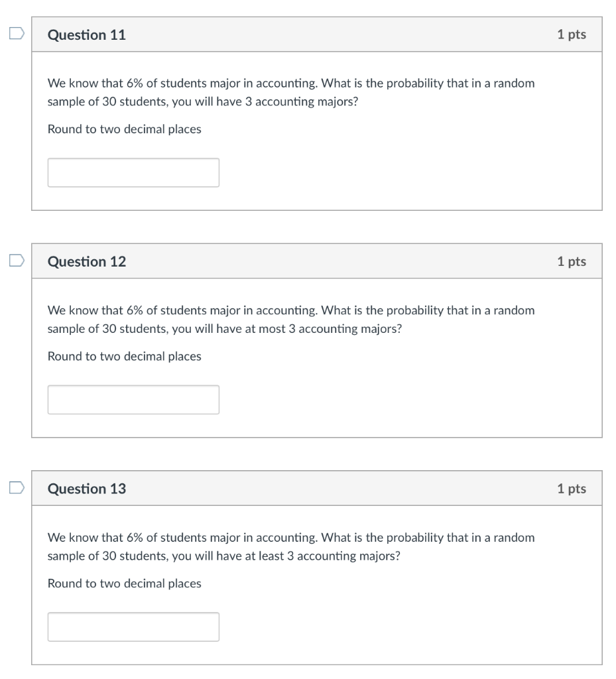This screenshot has width=616, height=679.
Task: Click the rounding instruction under Question 12
Action: tap(124, 356)
